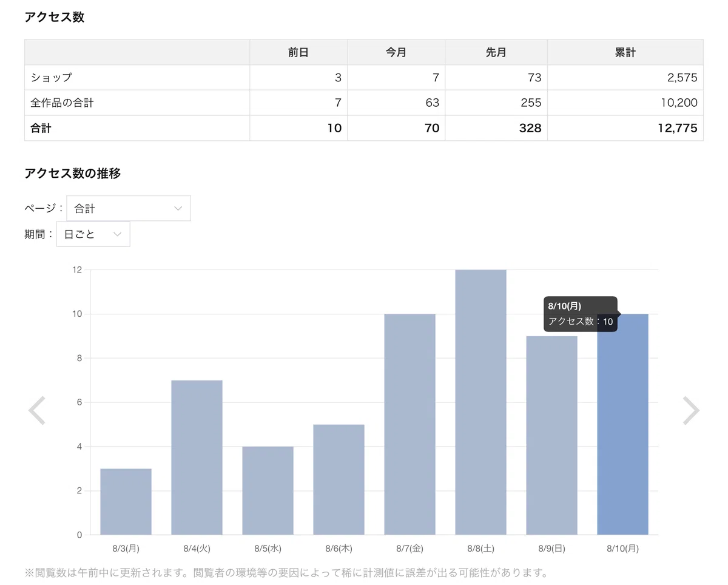The width and height of the screenshot is (728, 585).
Task: Click the cumulative total 12,775
Action: [677, 128]
